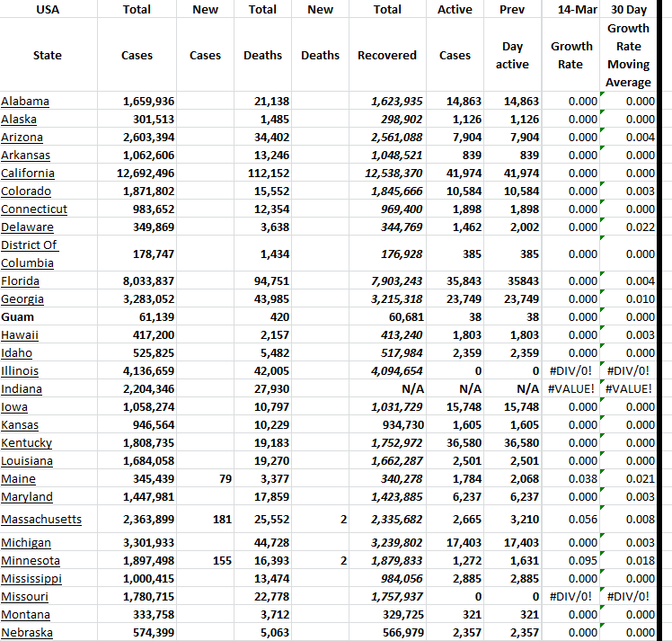Image resolution: width=672 pixels, height=641 pixels.
Task: Click the 14-Mar column header
Action: click(x=571, y=10)
